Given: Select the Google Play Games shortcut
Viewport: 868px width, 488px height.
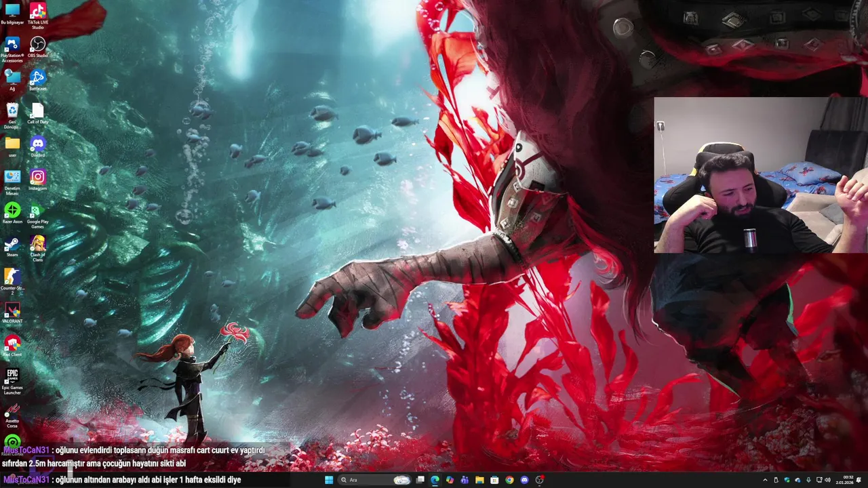Looking at the screenshot, I should coord(37,216).
